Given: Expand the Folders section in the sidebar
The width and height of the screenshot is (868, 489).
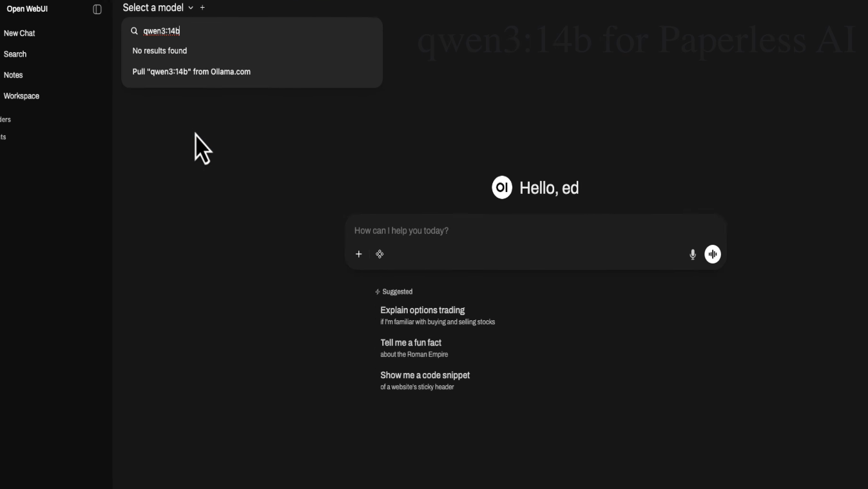Looking at the screenshot, I should [x=5, y=119].
